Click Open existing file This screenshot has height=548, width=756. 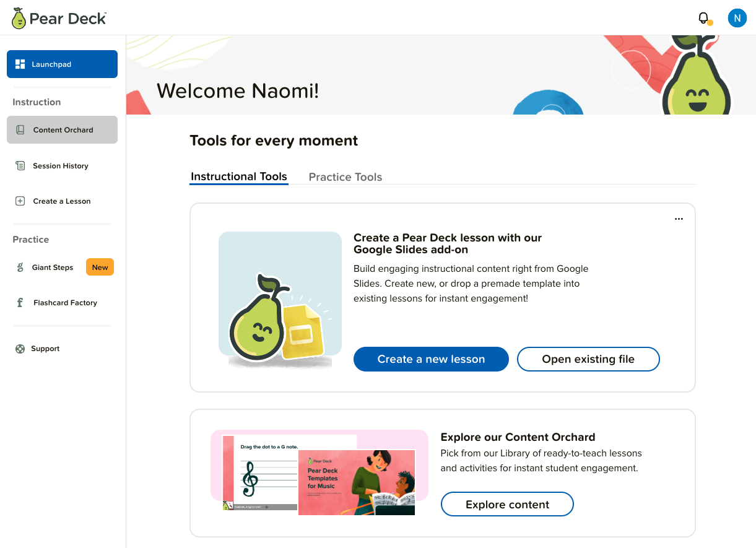[588, 359]
